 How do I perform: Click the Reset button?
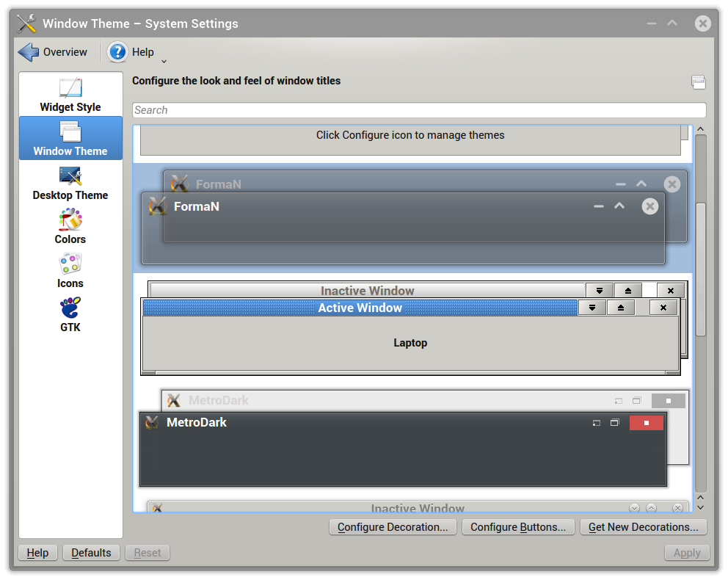(148, 553)
